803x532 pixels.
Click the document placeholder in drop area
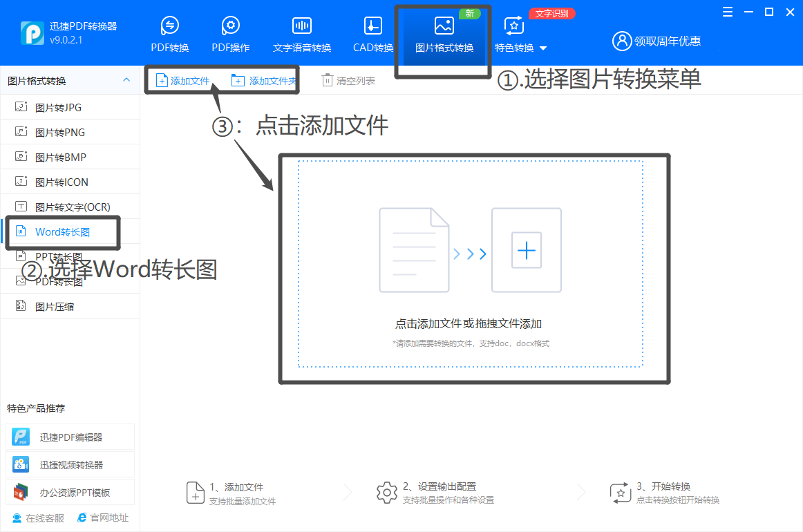pos(414,250)
